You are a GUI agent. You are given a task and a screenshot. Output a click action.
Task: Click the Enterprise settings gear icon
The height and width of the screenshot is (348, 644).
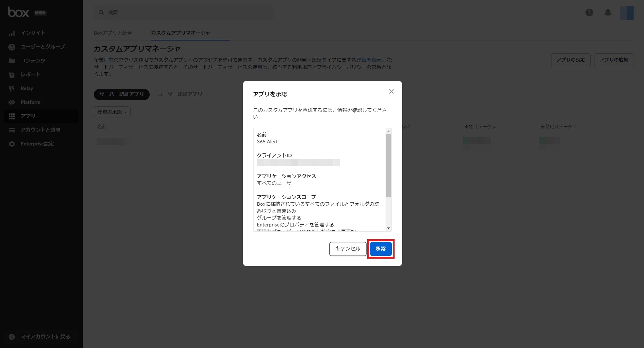[x=12, y=144]
